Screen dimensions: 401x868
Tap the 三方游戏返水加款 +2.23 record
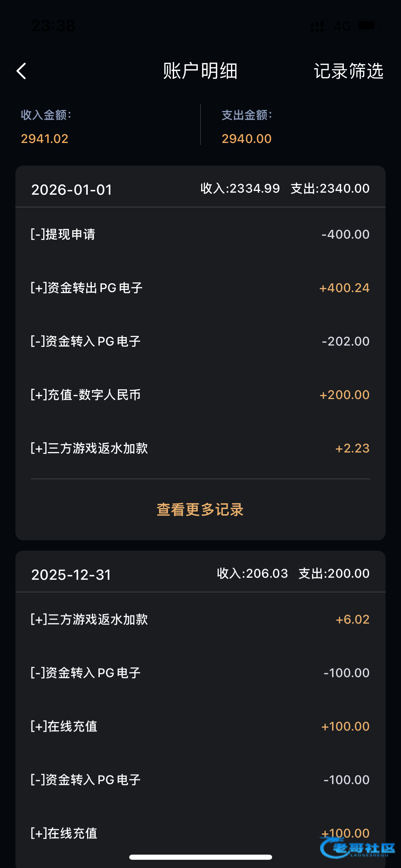(200, 448)
